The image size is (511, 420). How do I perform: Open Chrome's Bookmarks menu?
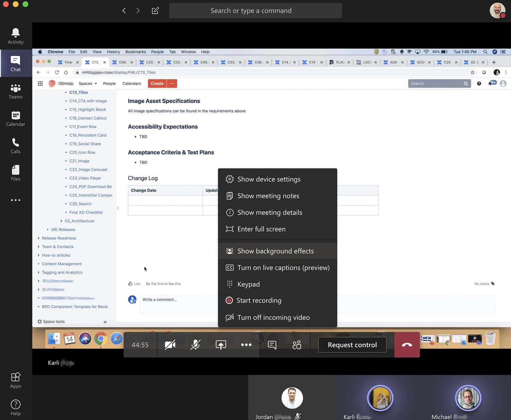coord(135,52)
